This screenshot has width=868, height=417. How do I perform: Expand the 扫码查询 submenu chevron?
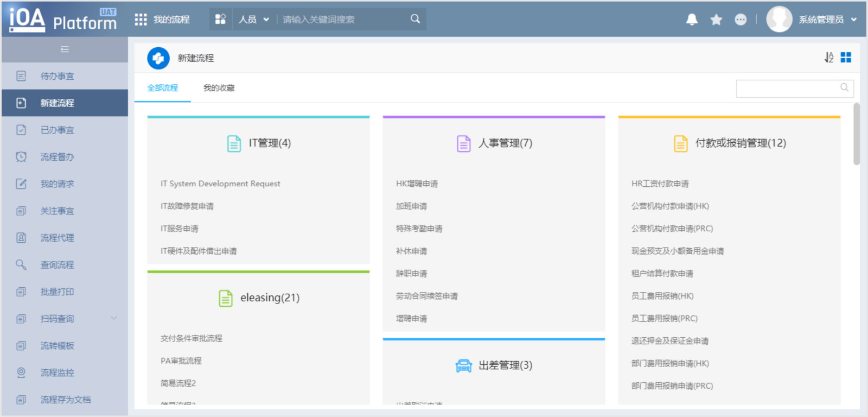[x=114, y=318]
